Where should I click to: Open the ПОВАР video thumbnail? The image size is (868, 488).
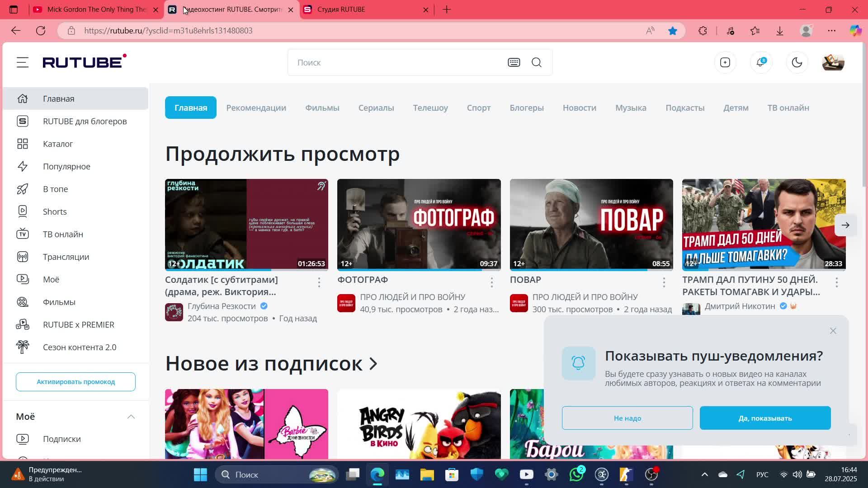point(591,225)
